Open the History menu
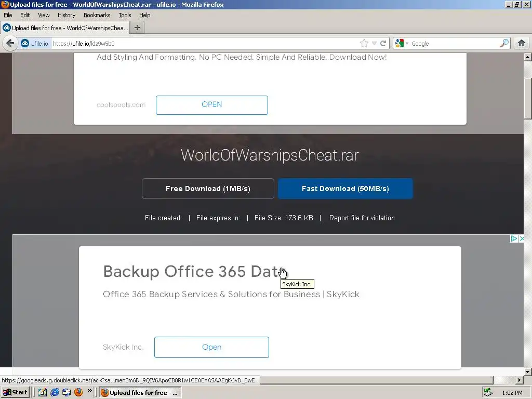The height and width of the screenshot is (399, 532). click(66, 15)
